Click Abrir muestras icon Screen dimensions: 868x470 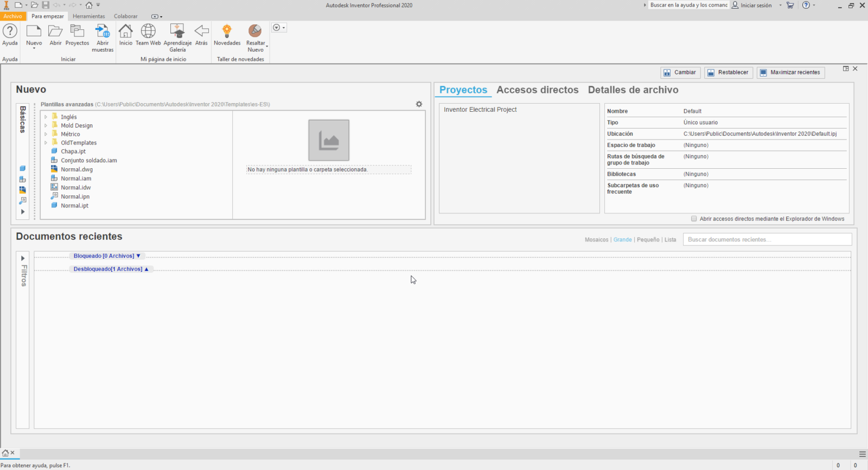103,32
